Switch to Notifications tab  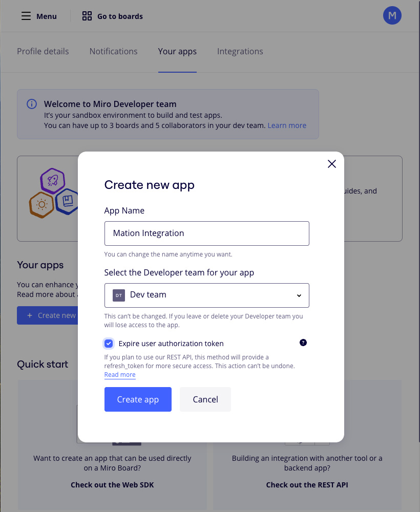(x=113, y=51)
